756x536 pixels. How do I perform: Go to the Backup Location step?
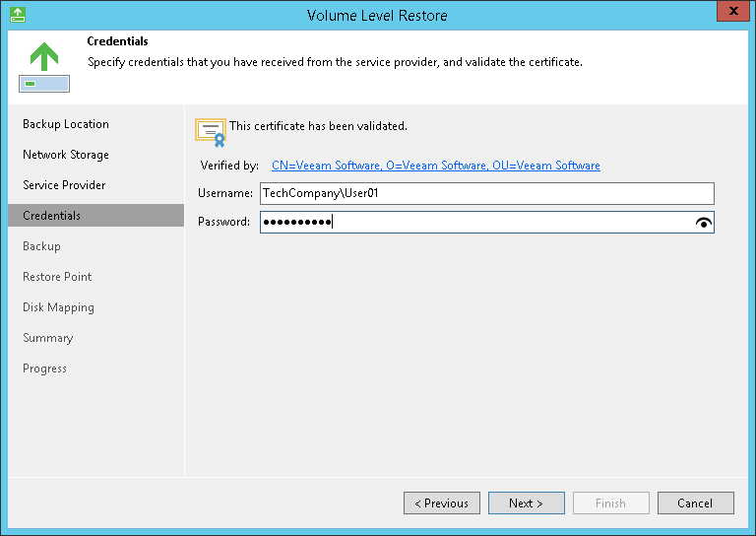[x=66, y=124]
